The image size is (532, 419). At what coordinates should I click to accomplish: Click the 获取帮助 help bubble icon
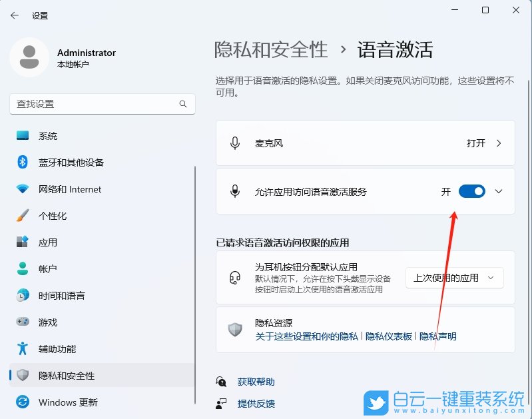[x=221, y=382]
